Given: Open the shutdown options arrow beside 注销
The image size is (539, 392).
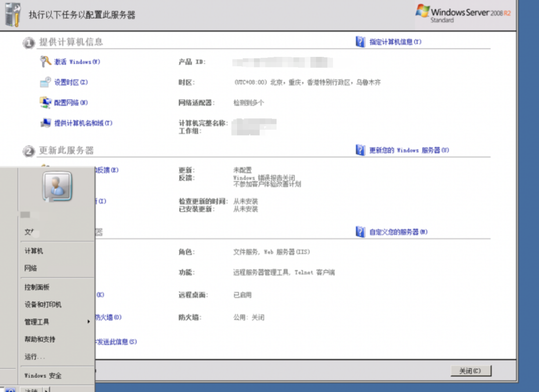Looking at the screenshot, I should (x=52, y=390).
